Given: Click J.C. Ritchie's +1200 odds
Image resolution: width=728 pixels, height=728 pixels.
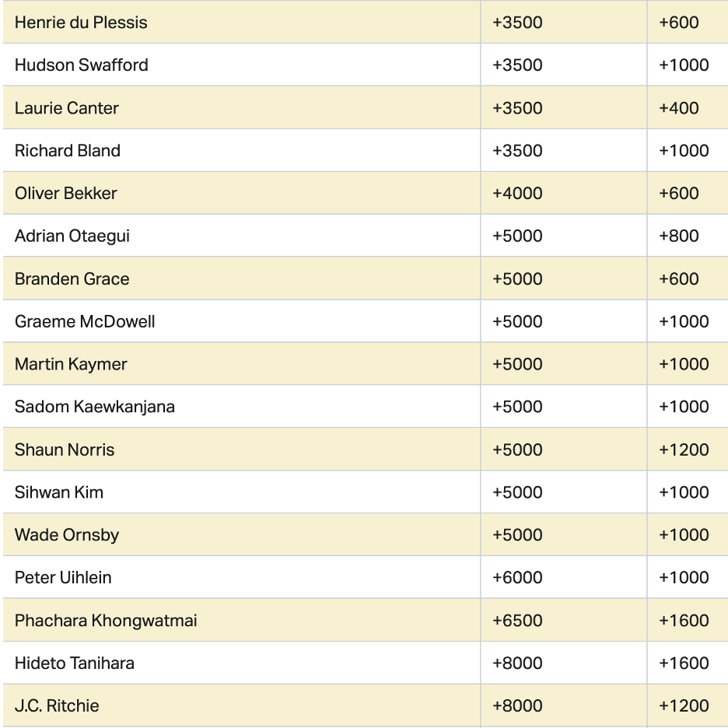Looking at the screenshot, I should (x=684, y=706).
